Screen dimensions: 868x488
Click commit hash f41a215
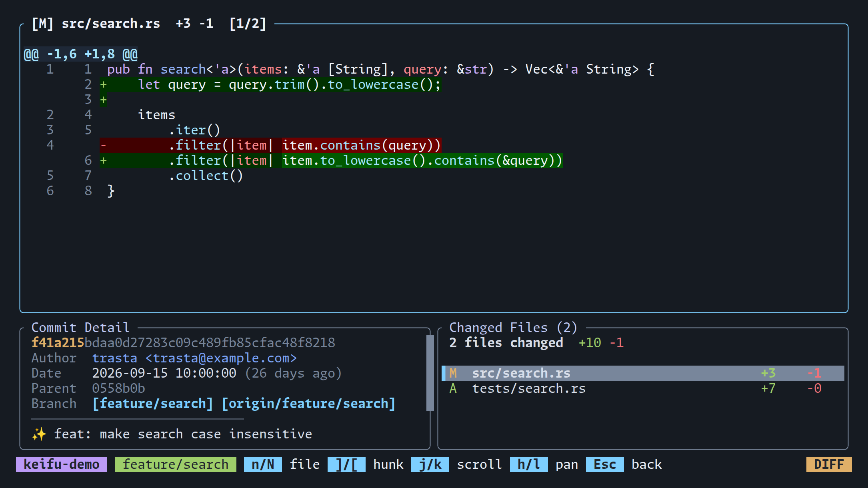(x=58, y=343)
